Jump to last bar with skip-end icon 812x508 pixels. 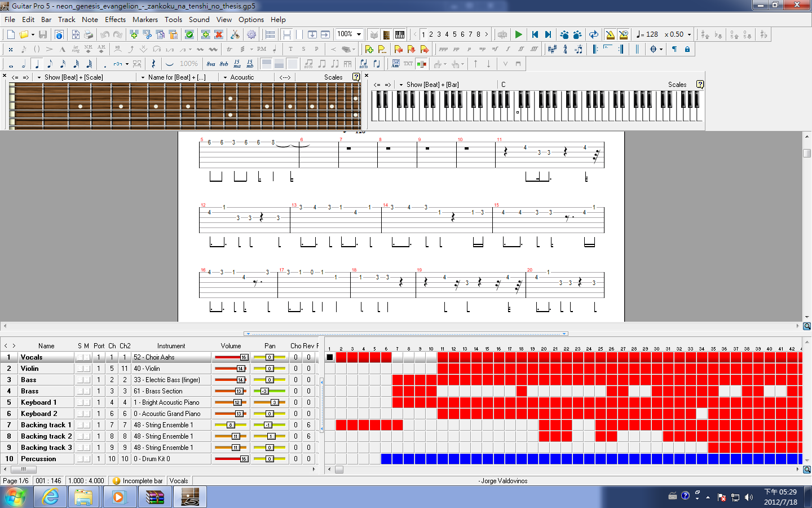[x=548, y=34]
